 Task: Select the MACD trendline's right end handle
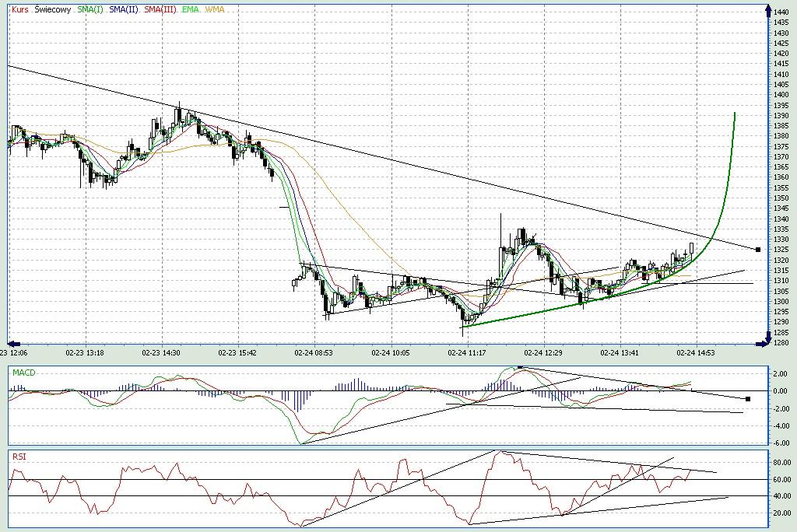748,399
